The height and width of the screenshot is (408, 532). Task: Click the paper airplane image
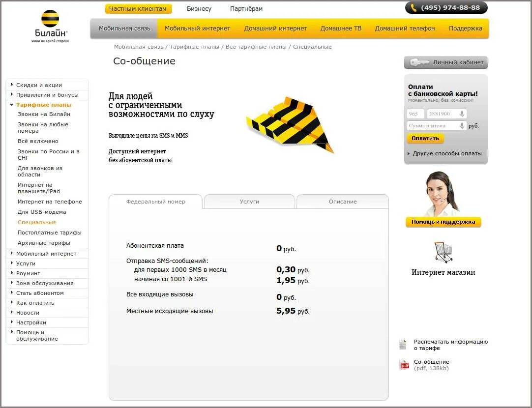click(290, 124)
